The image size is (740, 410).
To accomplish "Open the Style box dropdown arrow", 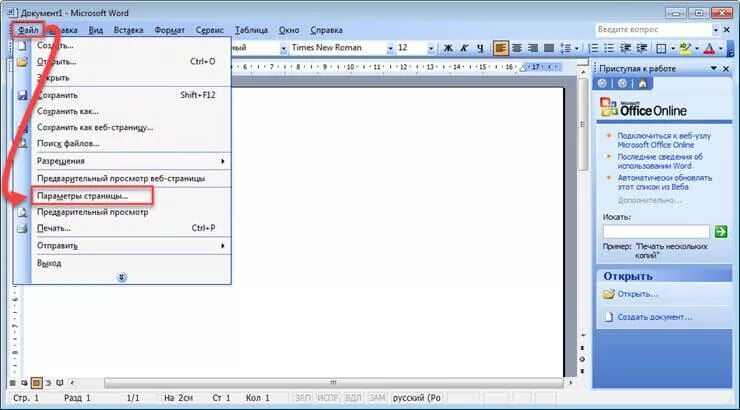I will click(283, 48).
